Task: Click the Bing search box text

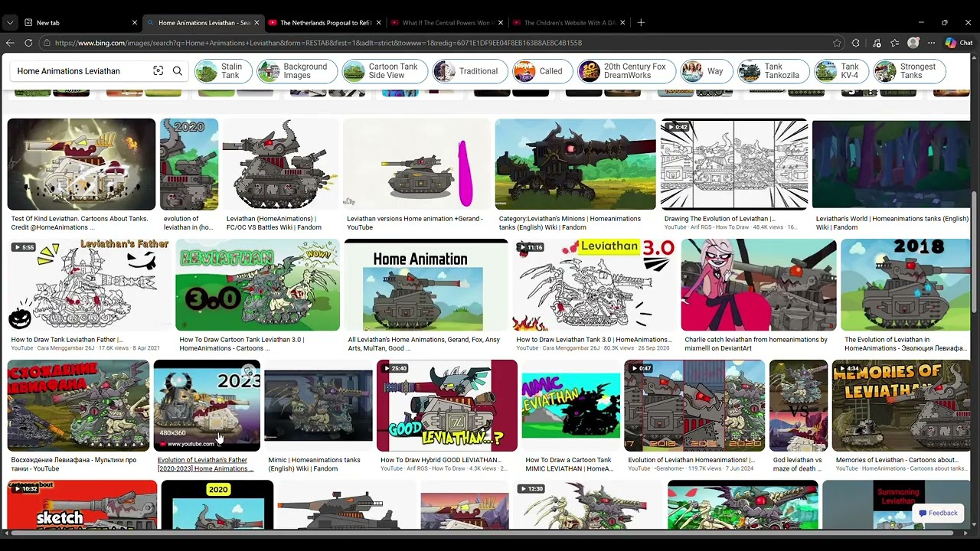Action: click(68, 71)
